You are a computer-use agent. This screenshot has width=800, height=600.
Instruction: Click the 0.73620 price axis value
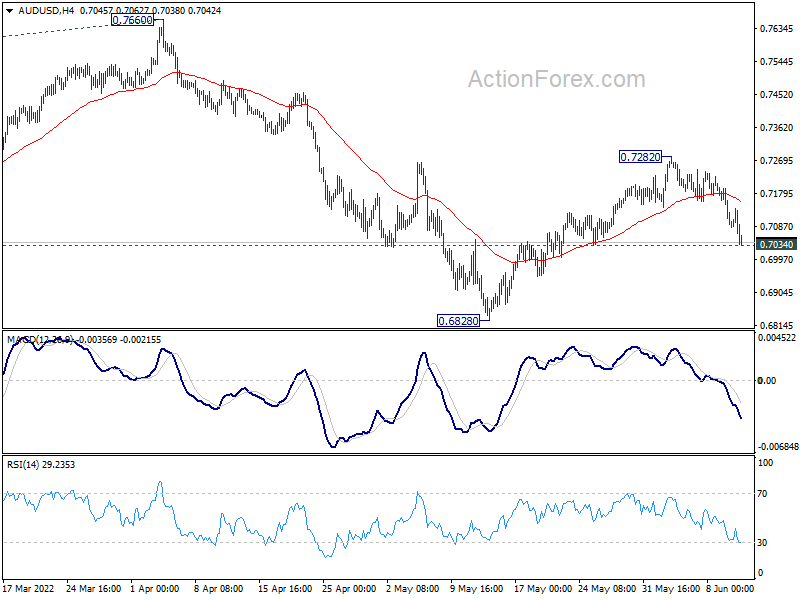click(x=777, y=128)
